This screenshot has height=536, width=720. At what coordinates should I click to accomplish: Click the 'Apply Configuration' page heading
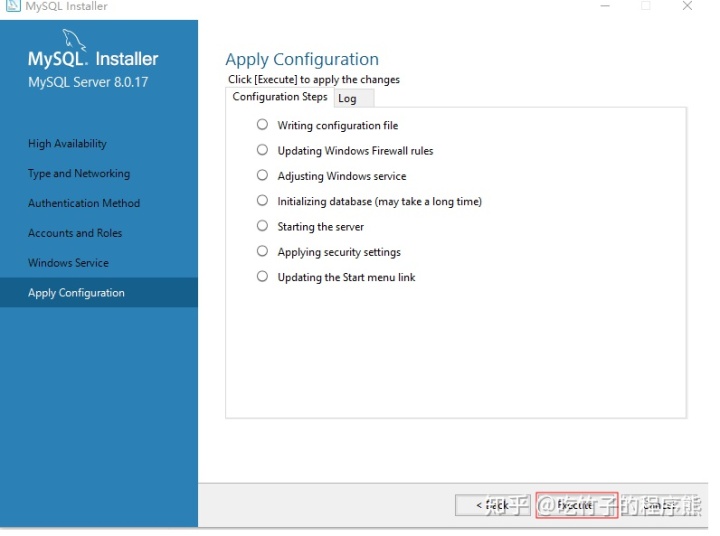click(x=302, y=60)
